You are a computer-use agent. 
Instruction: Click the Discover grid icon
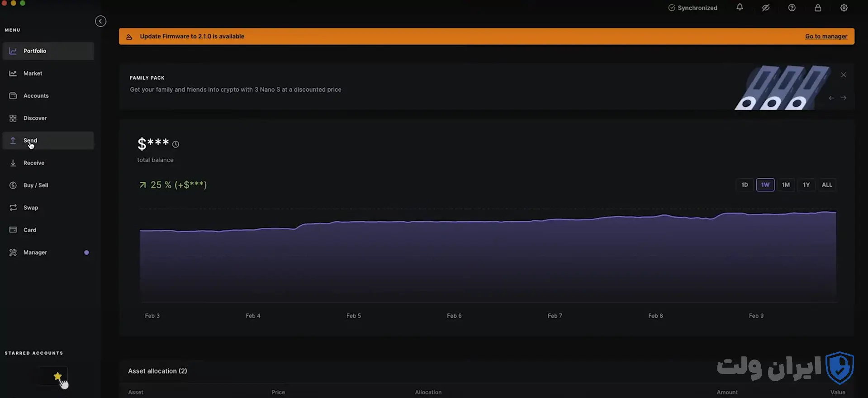click(x=13, y=118)
